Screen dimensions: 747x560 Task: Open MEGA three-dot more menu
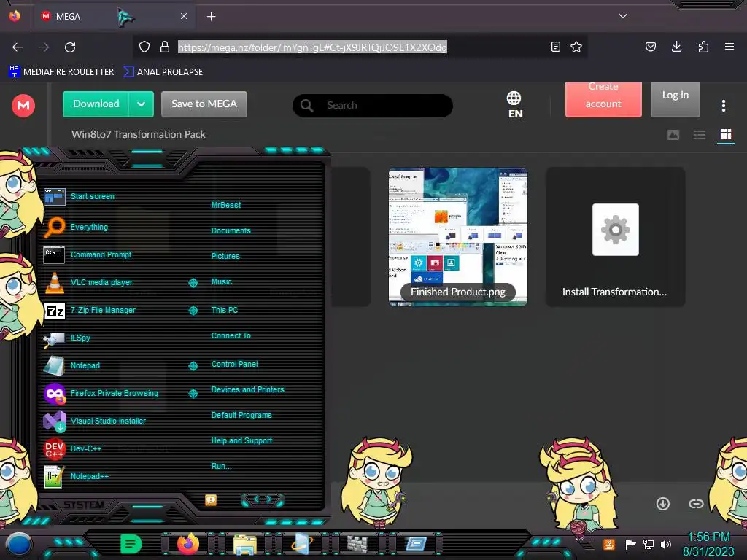723,106
